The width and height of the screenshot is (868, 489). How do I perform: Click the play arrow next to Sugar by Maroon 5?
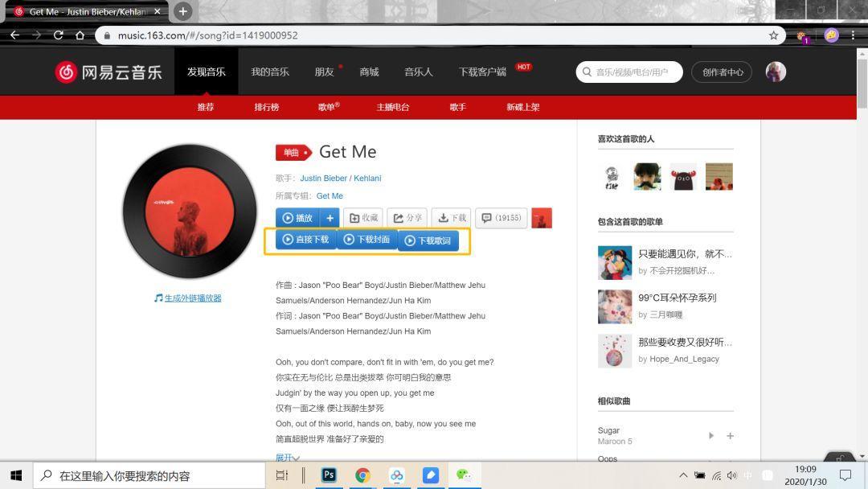click(x=710, y=435)
